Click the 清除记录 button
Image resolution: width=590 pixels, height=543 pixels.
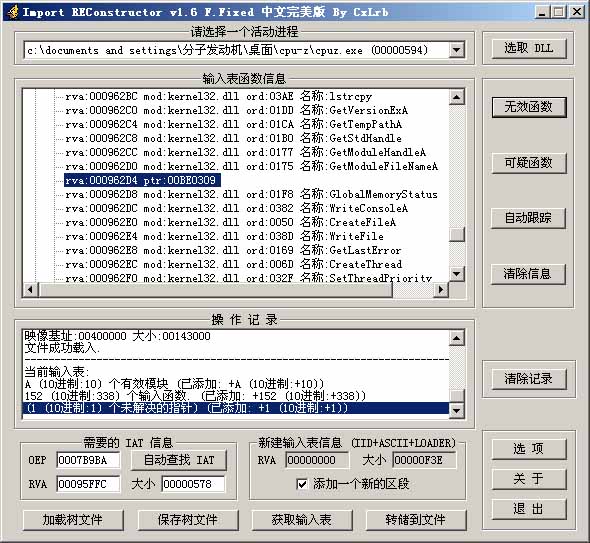point(529,379)
